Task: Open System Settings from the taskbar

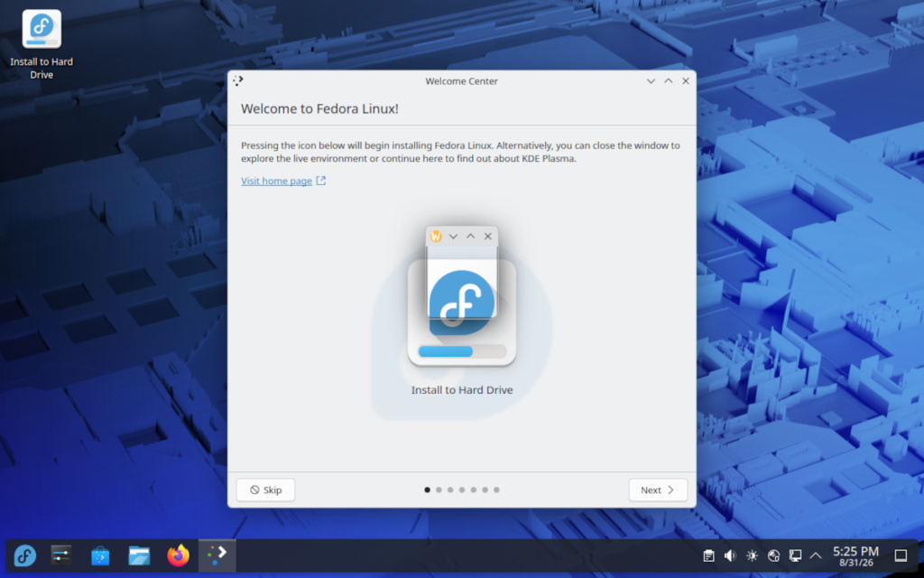Action: 61,555
